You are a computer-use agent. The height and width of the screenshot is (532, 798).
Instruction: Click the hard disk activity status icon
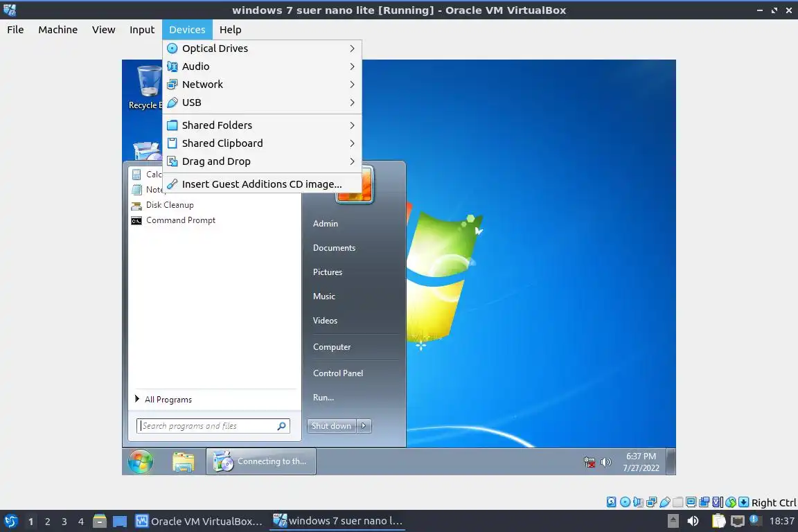(611, 502)
